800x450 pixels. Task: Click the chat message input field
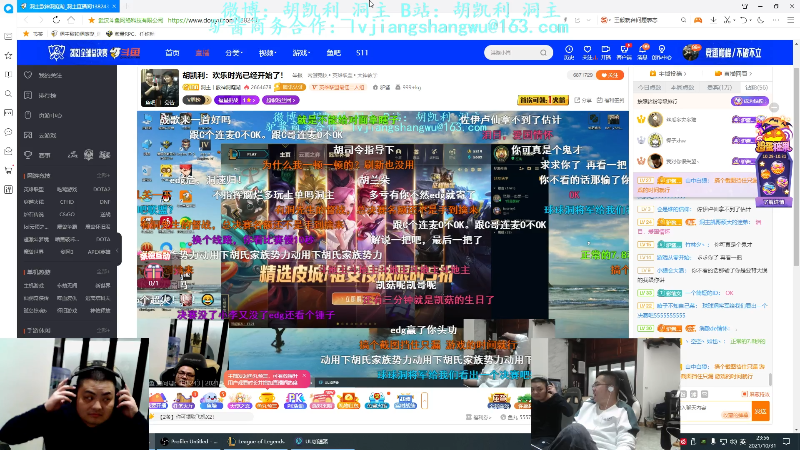pyautogui.click(x=715, y=411)
